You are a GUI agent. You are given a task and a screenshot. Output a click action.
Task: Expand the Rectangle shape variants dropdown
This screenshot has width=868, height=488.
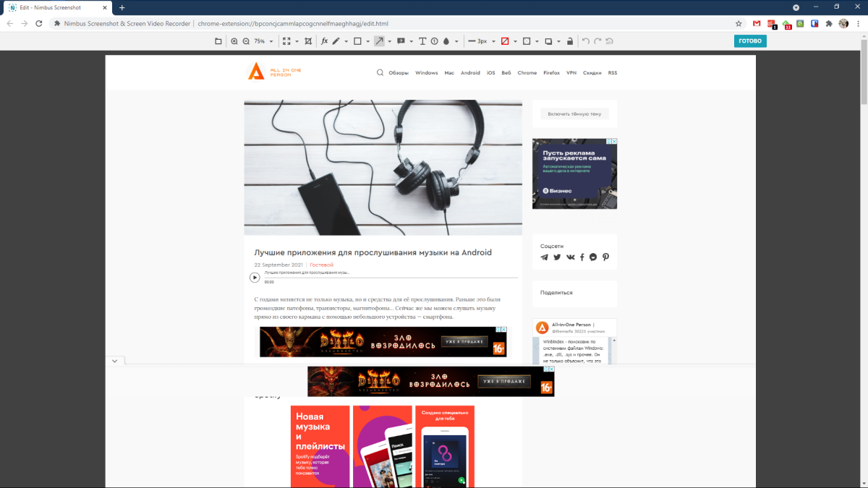pyautogui.click(x=368, y=41)
